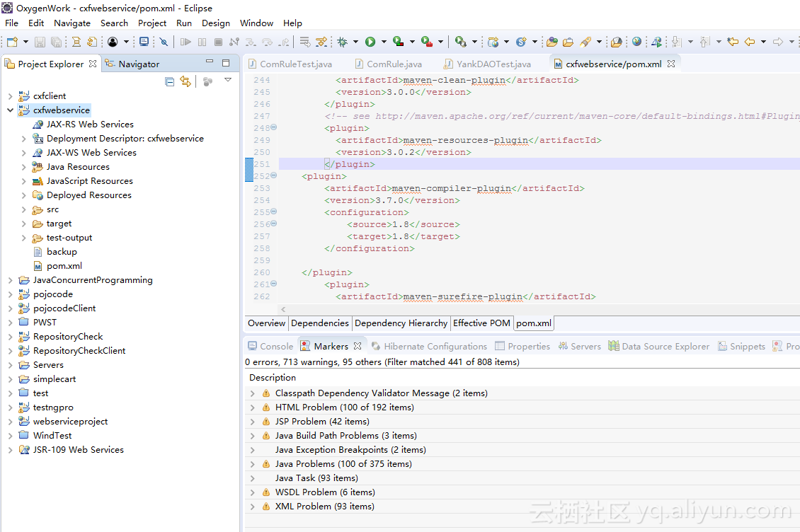The height and width of the screenshot is (532, 800).
Task: Open the Run dropdown arrow
Action: click(x=384, y=42)
